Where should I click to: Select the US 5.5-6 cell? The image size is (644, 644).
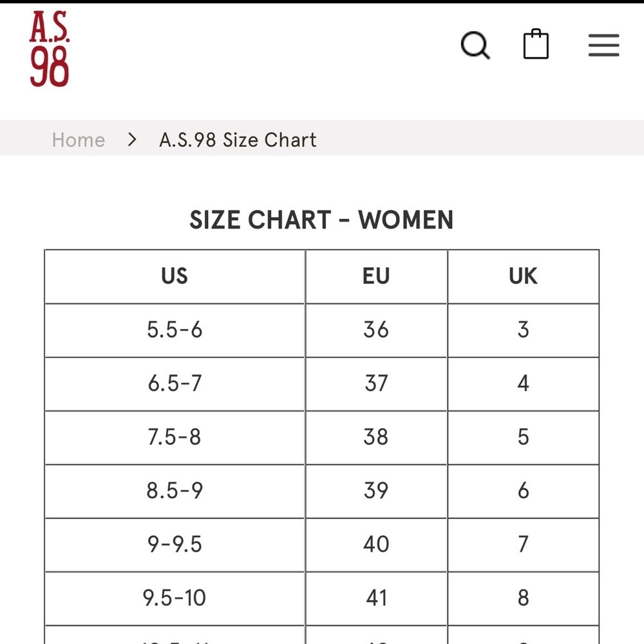click(x=175, y=330)
